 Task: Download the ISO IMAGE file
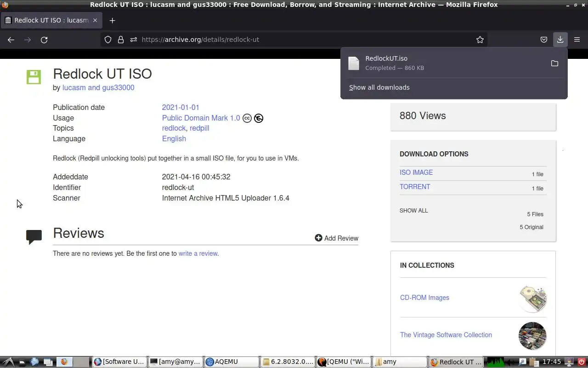coord(416,172)
